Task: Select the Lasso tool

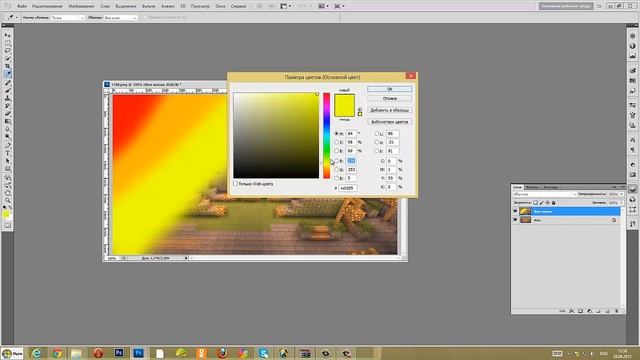Action: pyautogui.click(x=7, y=51)
